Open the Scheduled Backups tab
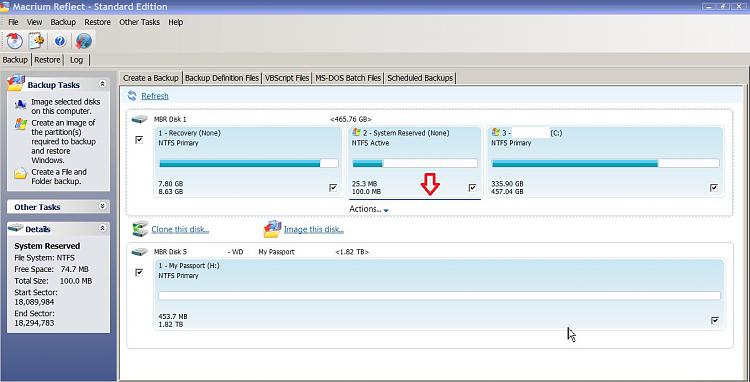The width and height of the screenshot is (750, 382). pyautogui.click(x=420, y=78)
